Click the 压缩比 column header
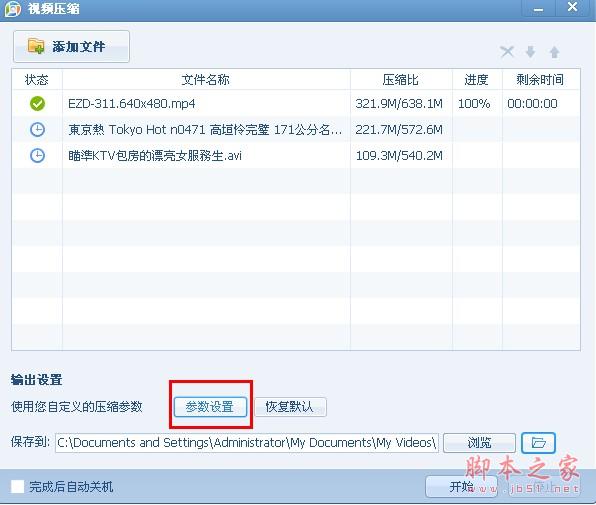Viewport: 596px width, 505px height. [401, 80]
